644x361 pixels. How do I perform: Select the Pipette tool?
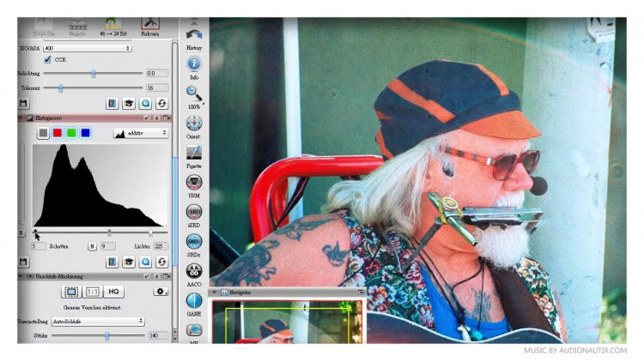point(194,153)
